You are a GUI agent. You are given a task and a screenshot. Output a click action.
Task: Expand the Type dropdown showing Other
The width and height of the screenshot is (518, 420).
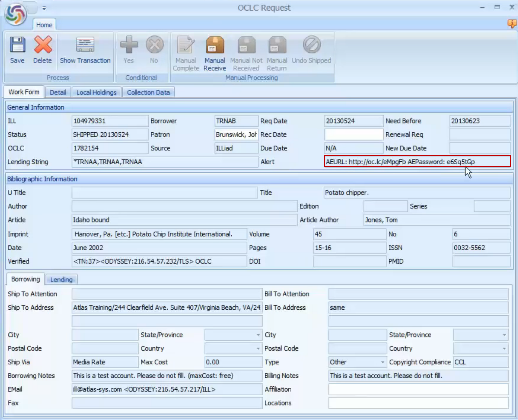pos(382,362)
